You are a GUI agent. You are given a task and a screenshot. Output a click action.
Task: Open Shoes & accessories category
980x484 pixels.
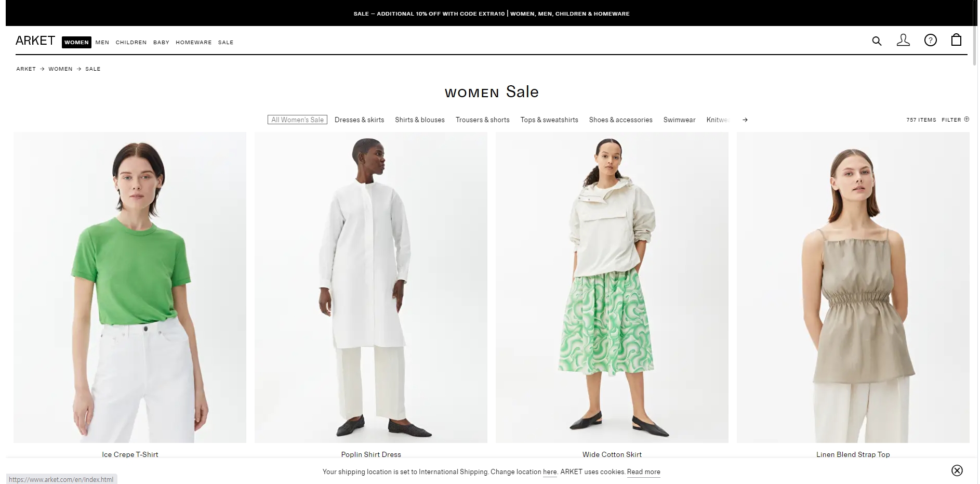[x=620, y=120]
